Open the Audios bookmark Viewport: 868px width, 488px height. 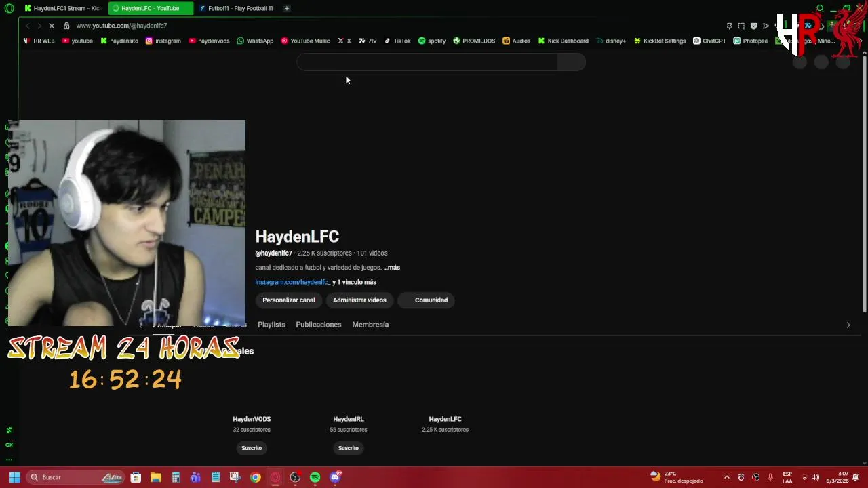(516, 41)
